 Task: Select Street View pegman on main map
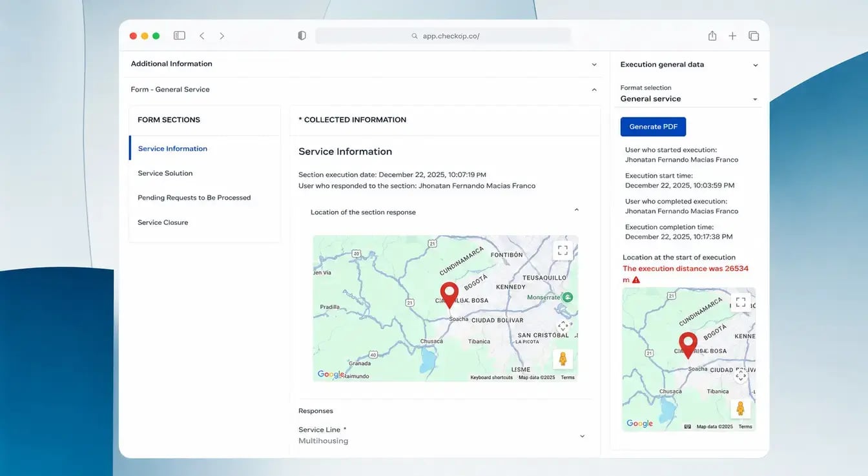[x=563, y=359]
